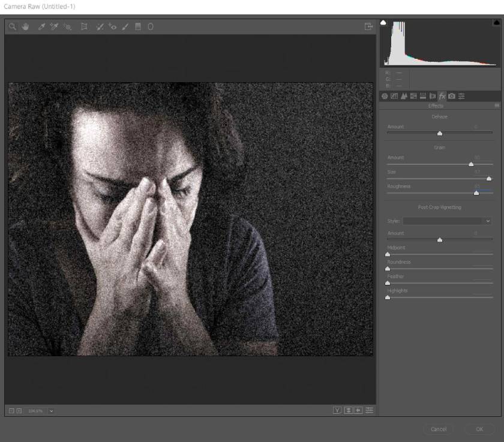Image resolution: width=504 pixels, height=442 pixels.
Task: Swap before and after settings icon
Action: pyautogui.click(x=348, y=410)
